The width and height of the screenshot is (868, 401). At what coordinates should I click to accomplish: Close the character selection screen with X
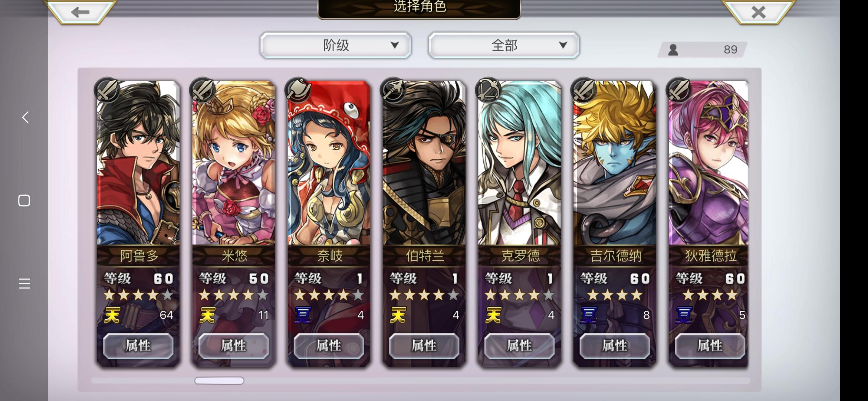point(759,12)
